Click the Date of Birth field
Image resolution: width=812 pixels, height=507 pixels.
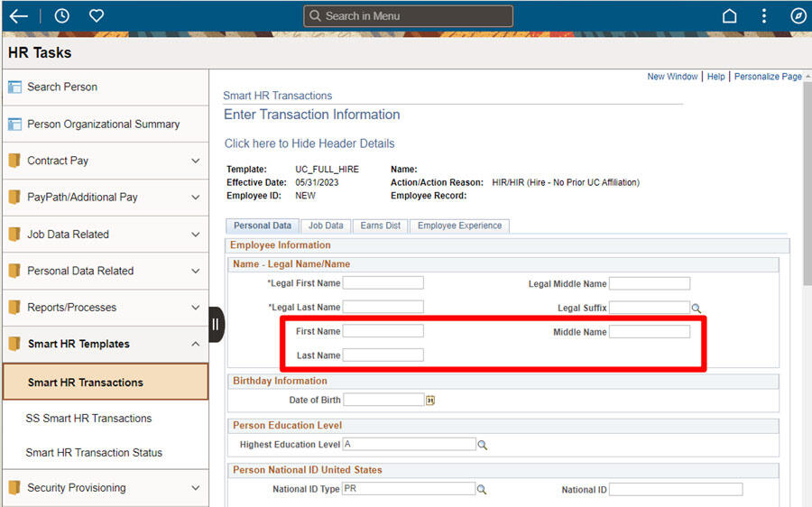point(383,400)
